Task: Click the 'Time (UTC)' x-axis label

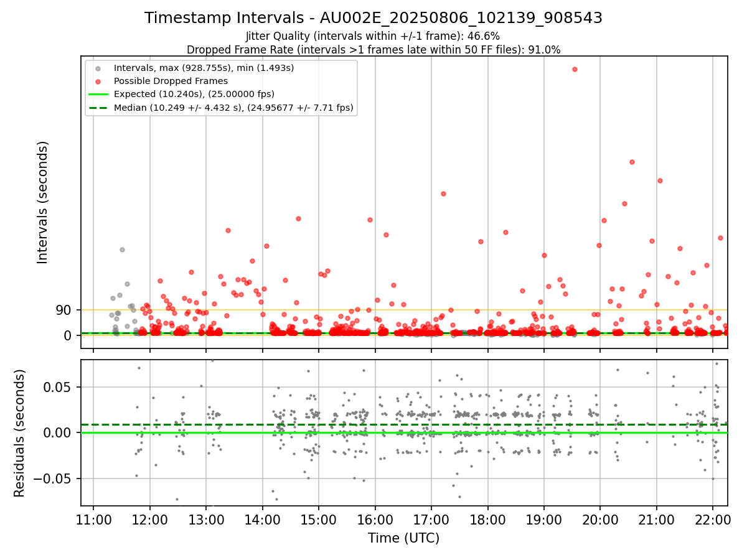Action: tap(404, 538)
